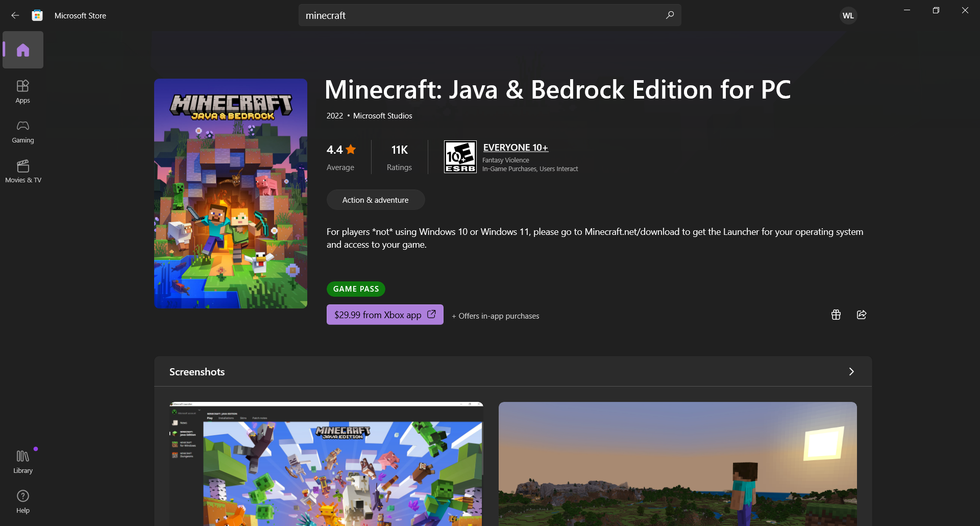This screenshot has height=526, width=980.
Task: Buy for $29.99 from Xbox app
Action: [385, 315]
